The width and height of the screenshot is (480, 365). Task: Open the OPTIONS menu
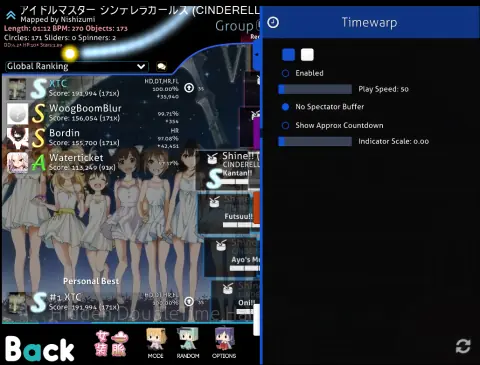coord(224,343)
